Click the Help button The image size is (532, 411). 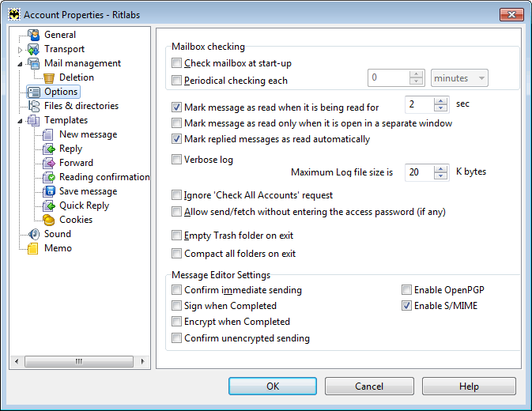click(469, 386)
